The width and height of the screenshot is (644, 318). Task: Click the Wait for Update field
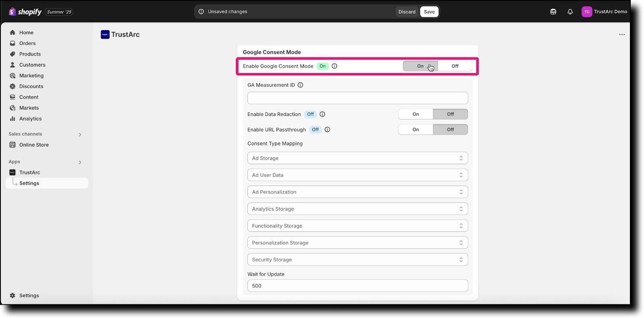pyautogui.click(x=358, y=286)
